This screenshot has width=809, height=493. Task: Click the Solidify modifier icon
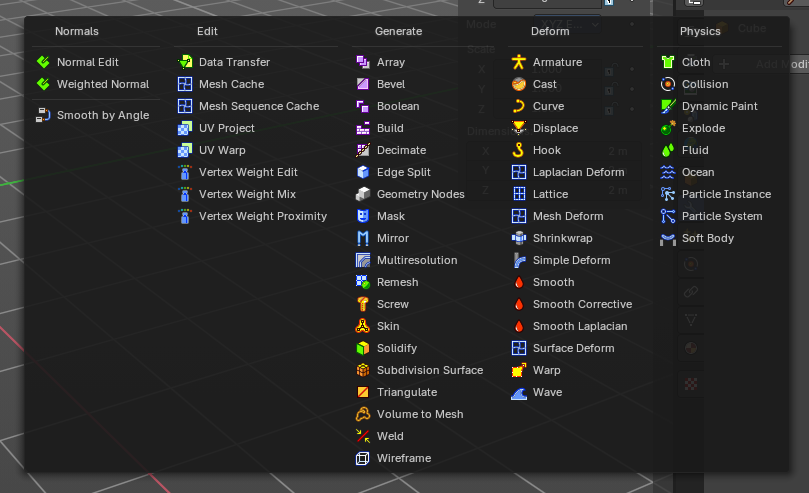click(363, 348)
